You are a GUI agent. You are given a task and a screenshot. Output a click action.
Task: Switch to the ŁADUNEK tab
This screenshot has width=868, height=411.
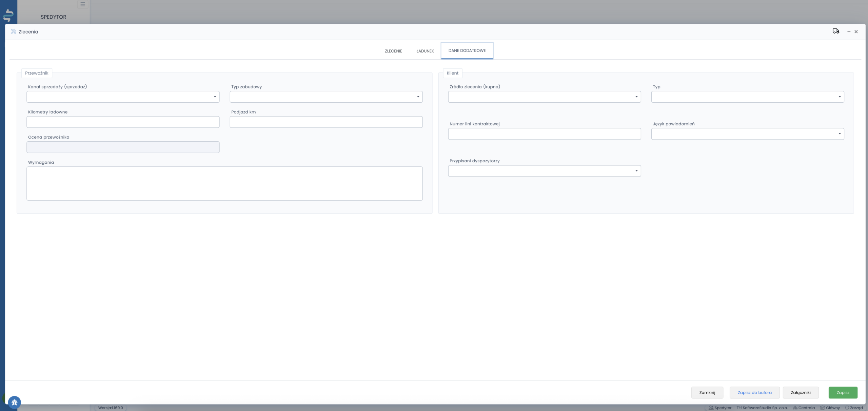tap(425, 51)
